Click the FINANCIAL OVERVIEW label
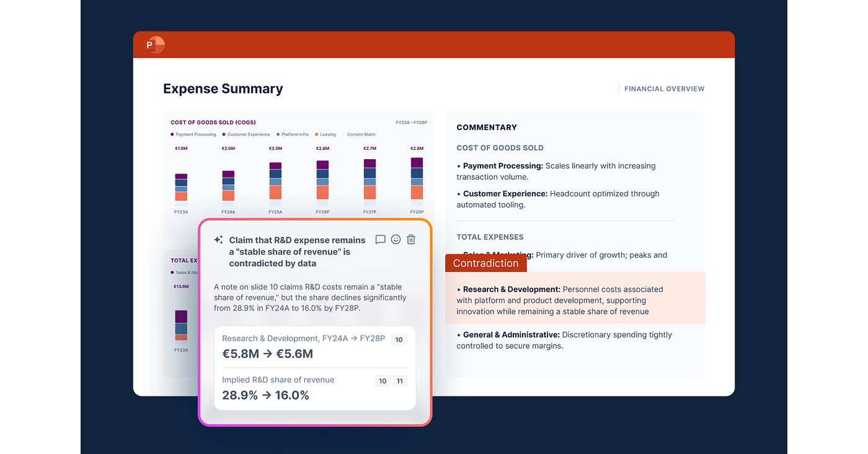 (x=665, y=89)
